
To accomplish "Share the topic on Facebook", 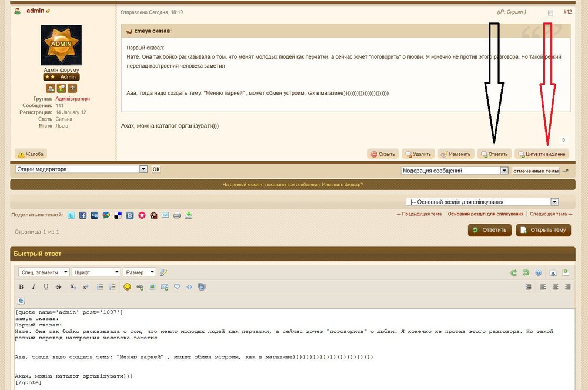I will 82,215.
